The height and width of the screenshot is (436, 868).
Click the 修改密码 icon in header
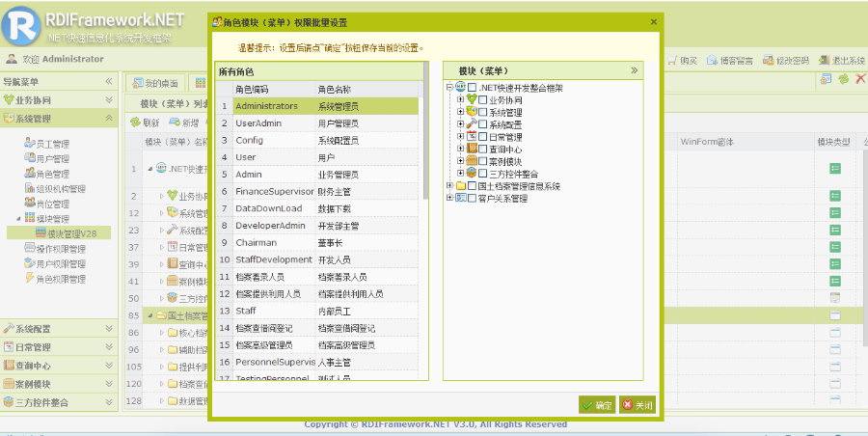click(769, 61)
